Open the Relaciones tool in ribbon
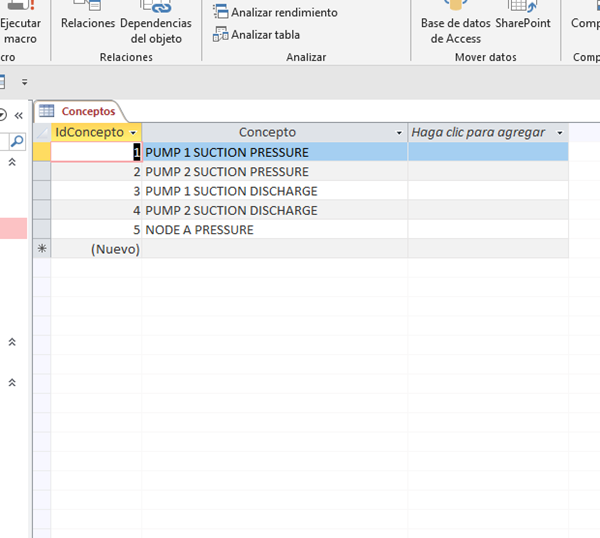The width and height of the screenshot is (600, 538). coord(88,15)
